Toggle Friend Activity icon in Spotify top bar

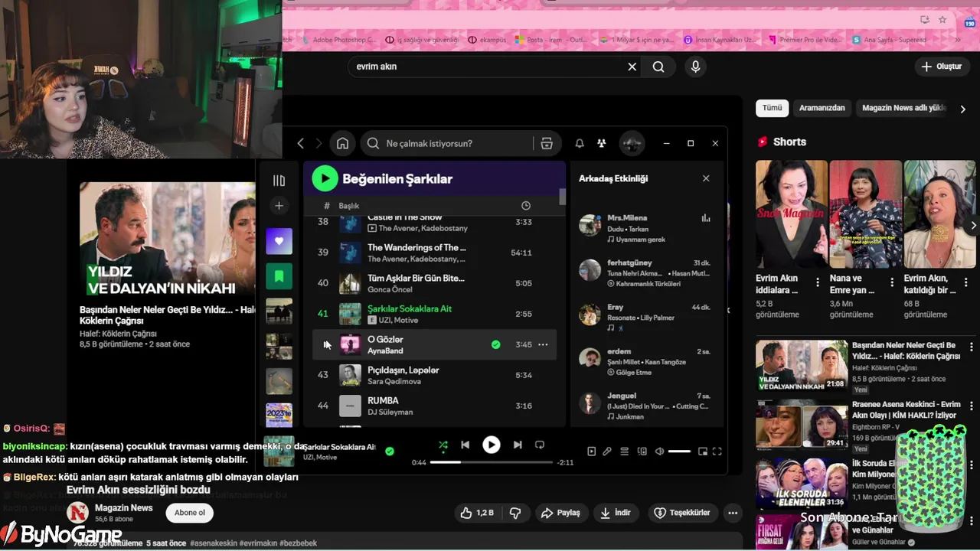click(x=602, y=143)
